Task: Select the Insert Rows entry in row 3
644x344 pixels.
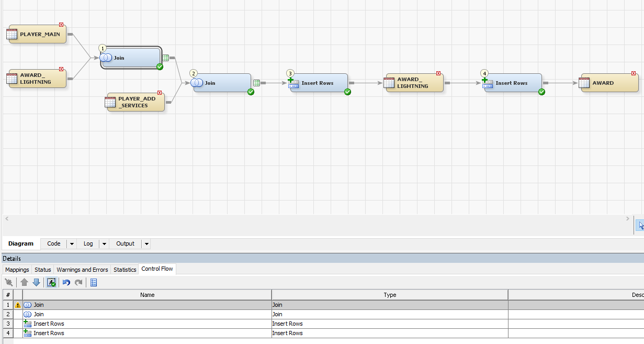Action: pyautogui.click(x=48, y=324)
